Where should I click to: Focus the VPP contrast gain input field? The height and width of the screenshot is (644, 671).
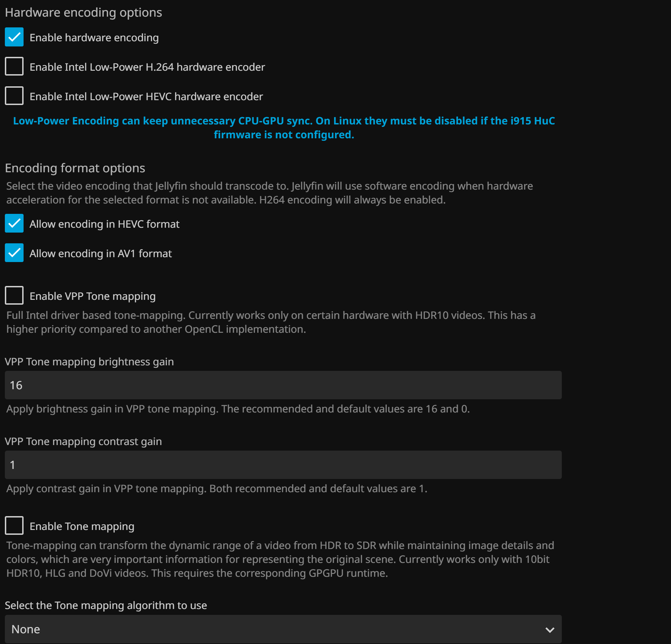pos(283,465)
